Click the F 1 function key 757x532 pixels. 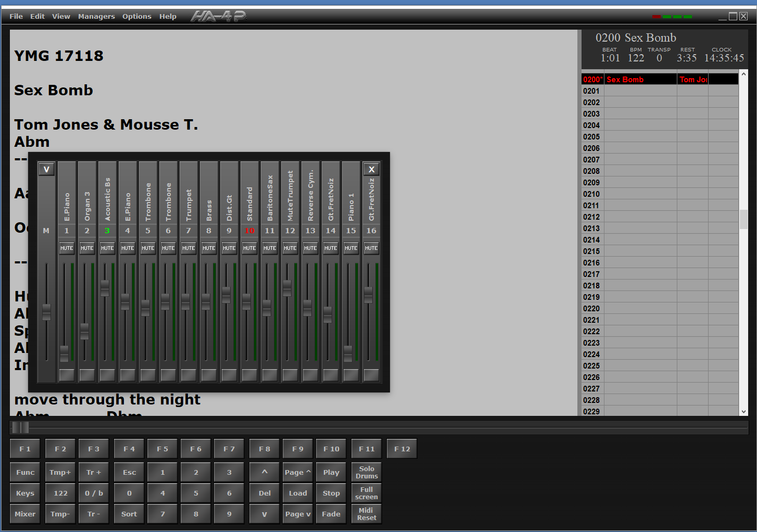coord(25,449)
